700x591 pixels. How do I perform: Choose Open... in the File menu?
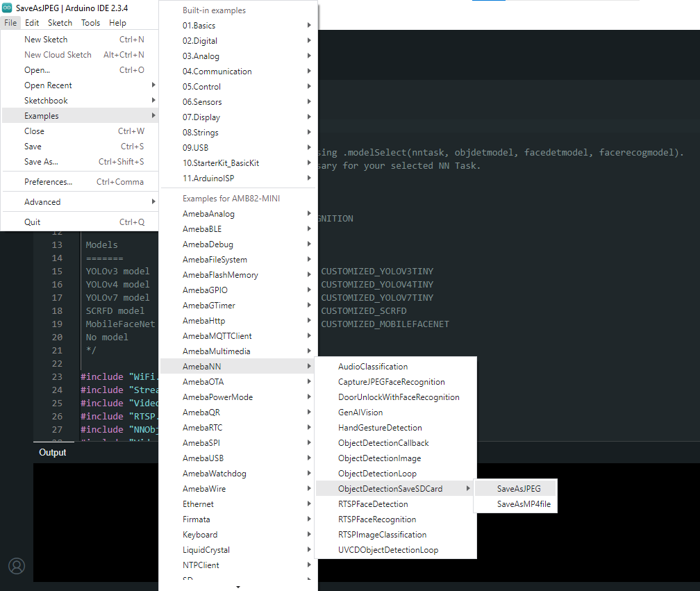tap(80, 69)
